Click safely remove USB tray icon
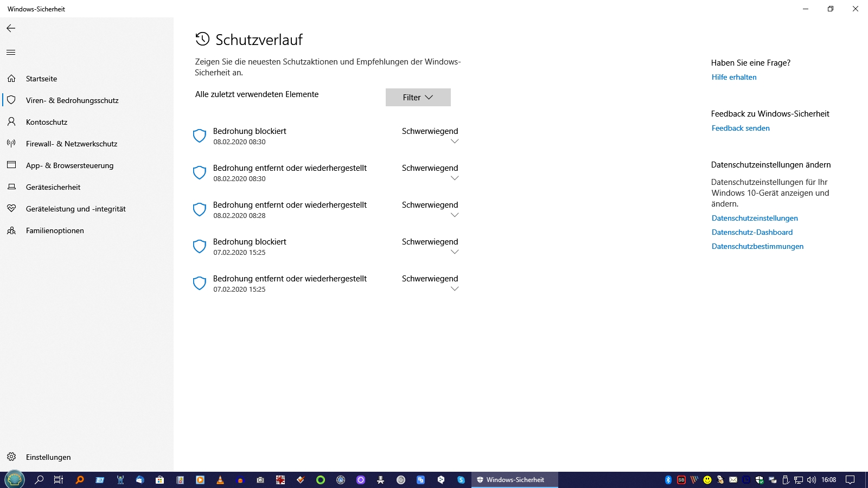 point(786,480)
